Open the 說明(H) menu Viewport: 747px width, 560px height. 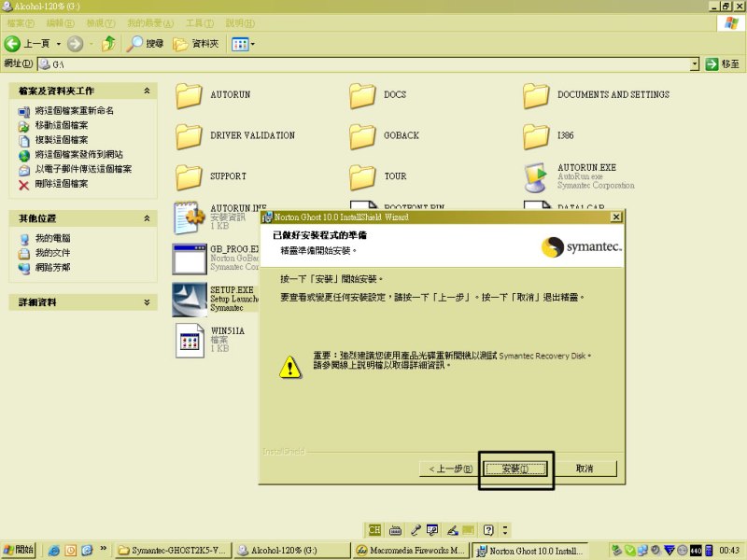[240, 22]
